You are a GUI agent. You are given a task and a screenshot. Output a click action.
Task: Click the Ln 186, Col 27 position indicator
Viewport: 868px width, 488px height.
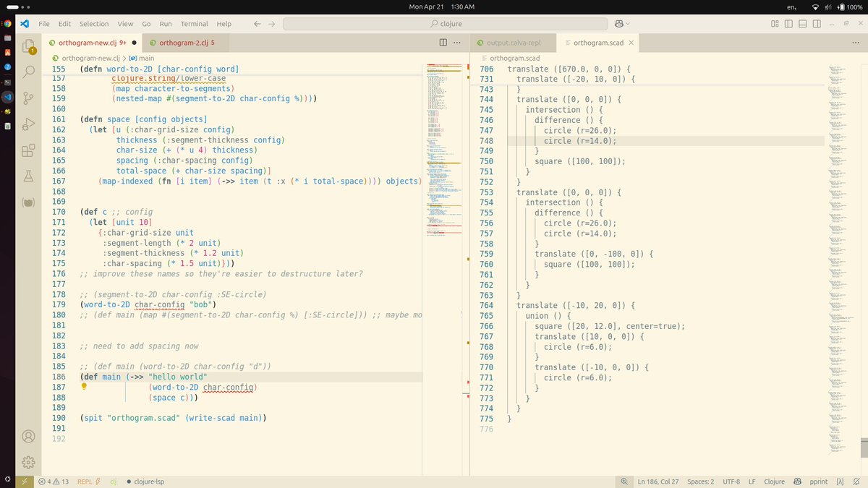coord(658,481)
